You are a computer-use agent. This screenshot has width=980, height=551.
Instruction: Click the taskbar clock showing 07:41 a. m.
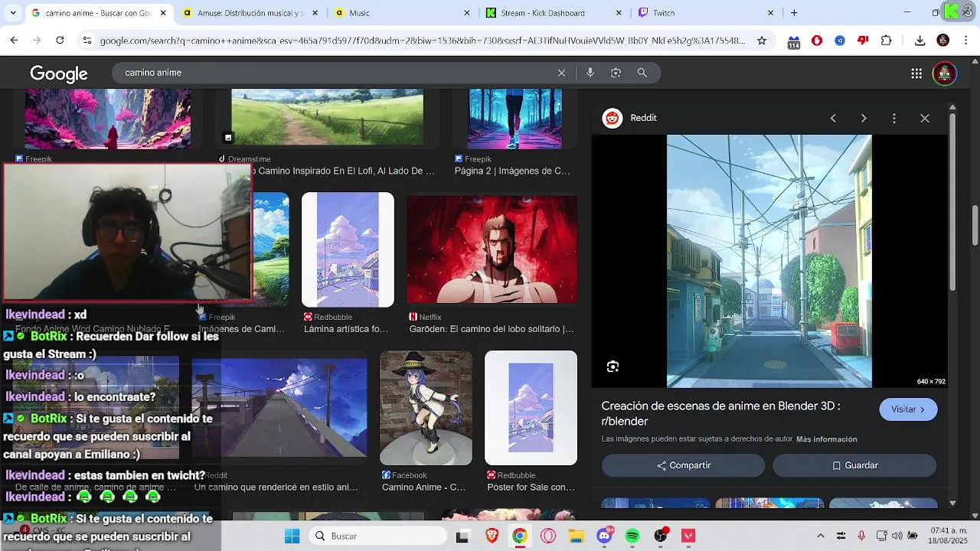pyautogui.click(x=949, y=536)
